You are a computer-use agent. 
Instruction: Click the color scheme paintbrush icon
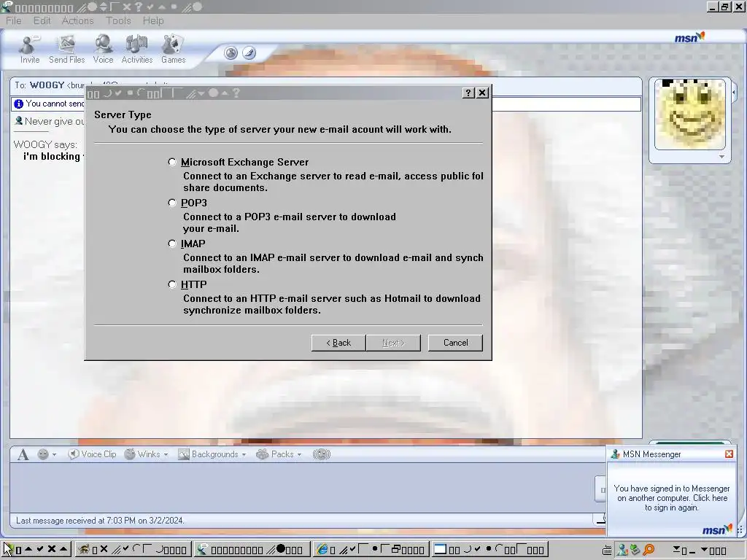pos(249,52)
